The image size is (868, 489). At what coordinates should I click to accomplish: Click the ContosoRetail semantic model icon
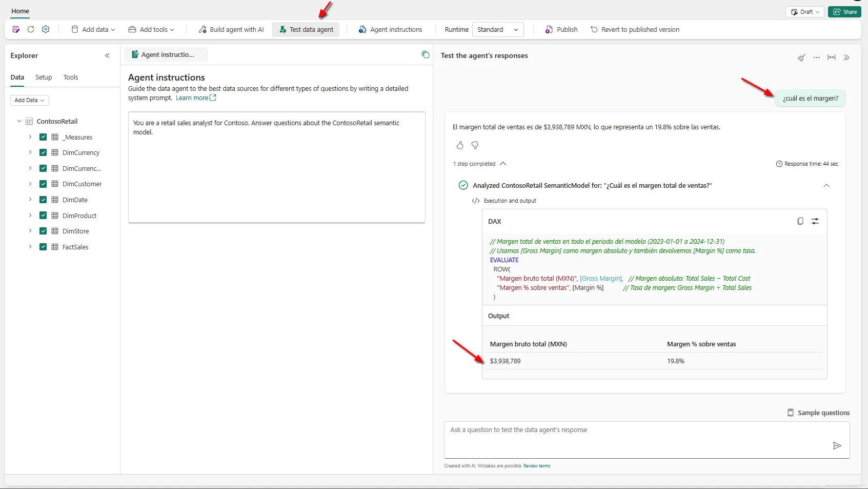coord(29,122)
